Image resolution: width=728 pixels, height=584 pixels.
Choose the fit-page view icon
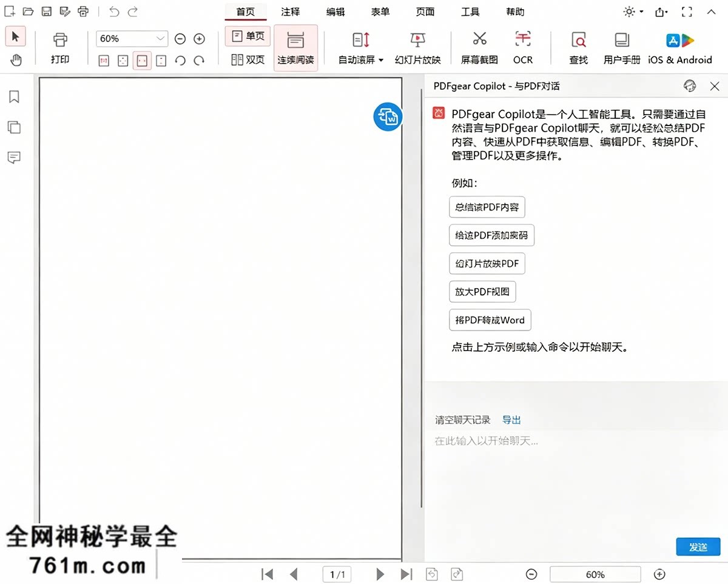click(x=123, y=61)
